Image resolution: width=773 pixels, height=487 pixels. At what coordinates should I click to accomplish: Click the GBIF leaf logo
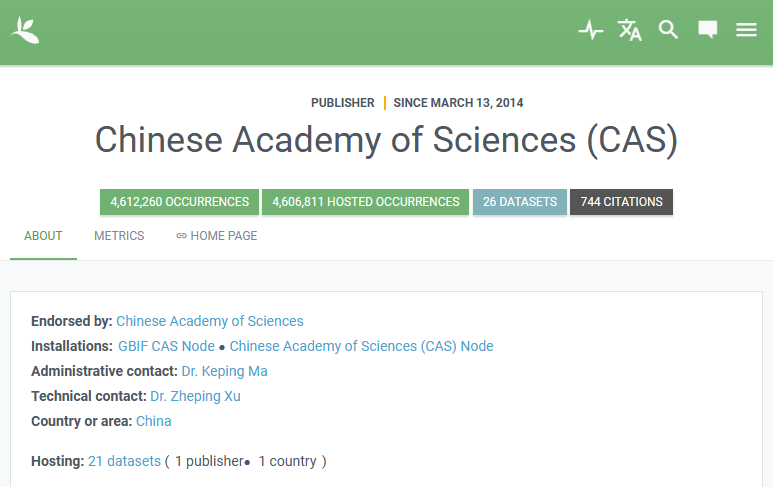click(25, 30)
